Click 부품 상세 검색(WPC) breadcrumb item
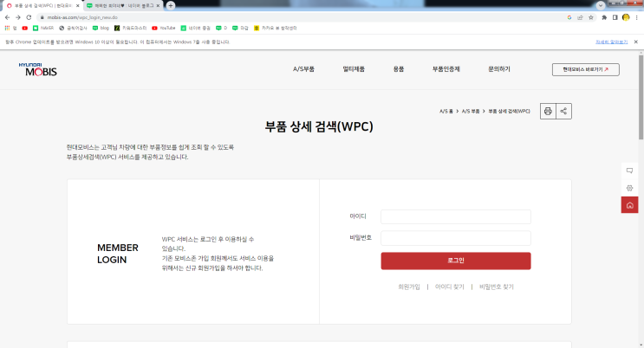 coord(509,111)
